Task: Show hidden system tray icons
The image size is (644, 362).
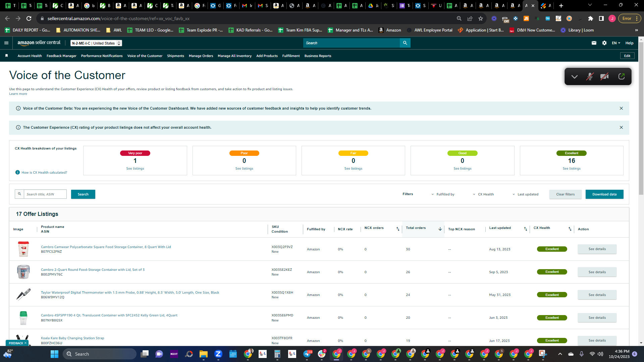Action: tap(560, 354)
